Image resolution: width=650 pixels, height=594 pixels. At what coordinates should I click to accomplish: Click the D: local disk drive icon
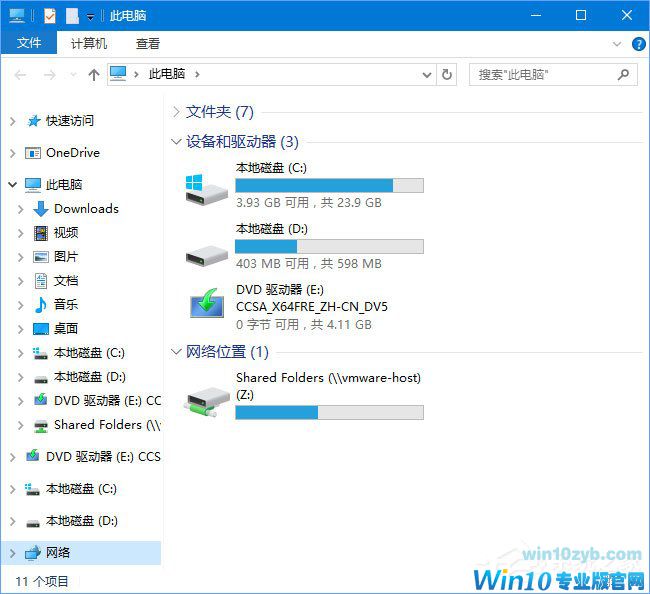[x=207, y=255]
